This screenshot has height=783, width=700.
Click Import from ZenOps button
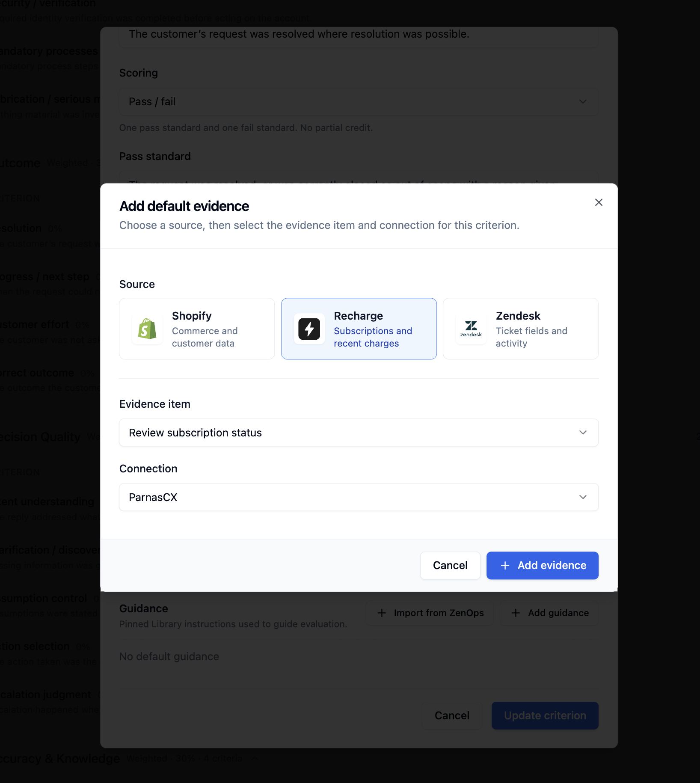[430, 613]
